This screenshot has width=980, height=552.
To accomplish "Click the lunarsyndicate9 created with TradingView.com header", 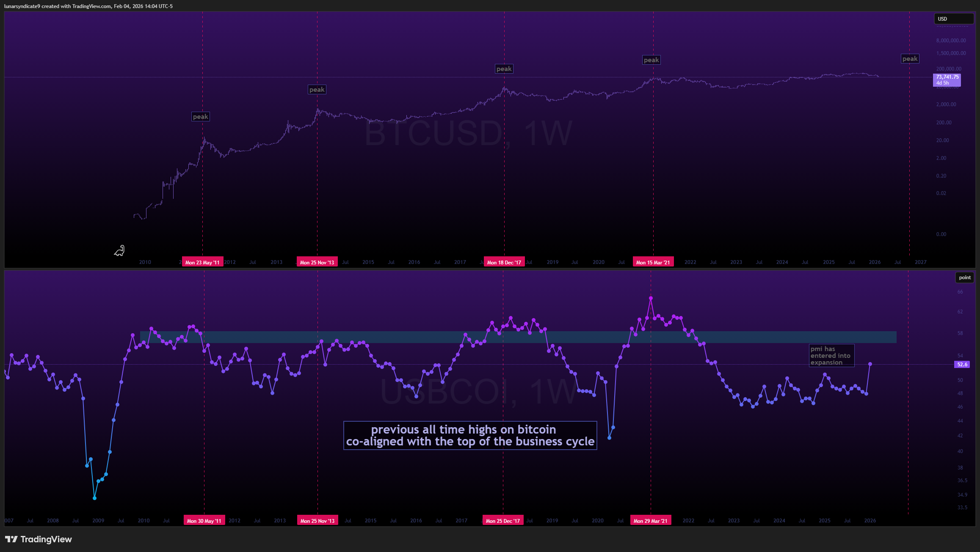I will pyautogui.click(x=88, y=6).
